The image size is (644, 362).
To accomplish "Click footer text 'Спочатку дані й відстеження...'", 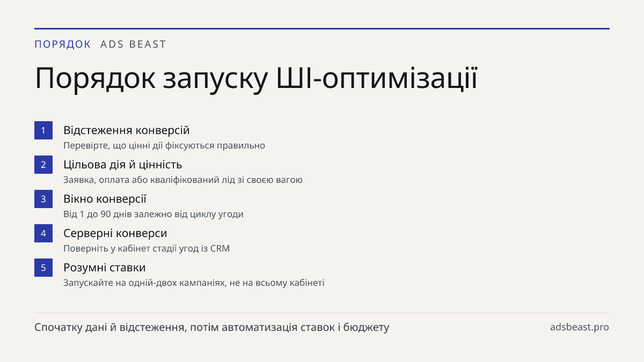I will (x=212, y=327).
